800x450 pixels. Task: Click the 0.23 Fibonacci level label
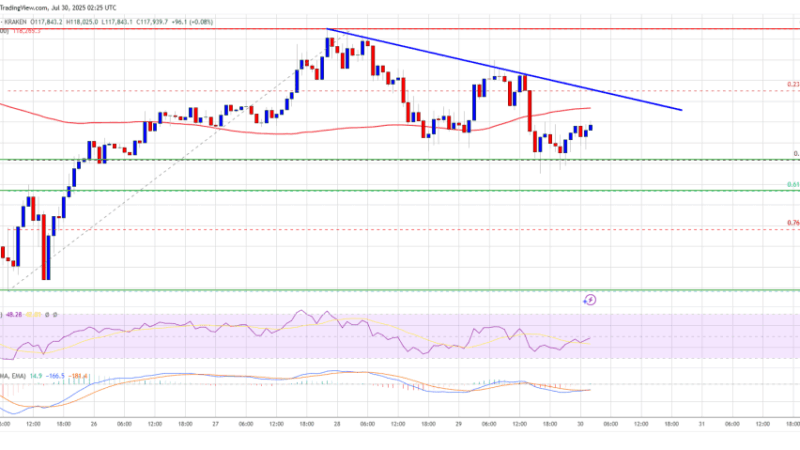point(793,85)
